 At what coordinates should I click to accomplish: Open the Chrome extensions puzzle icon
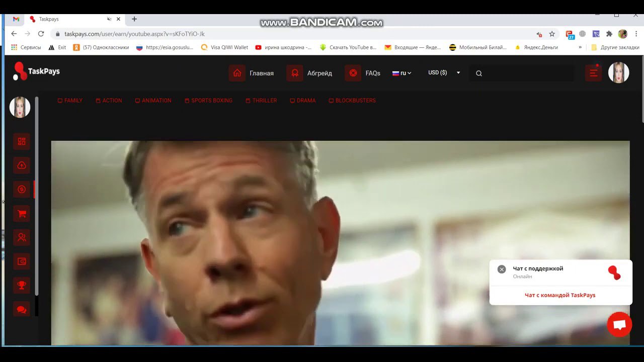pos(609,34)
